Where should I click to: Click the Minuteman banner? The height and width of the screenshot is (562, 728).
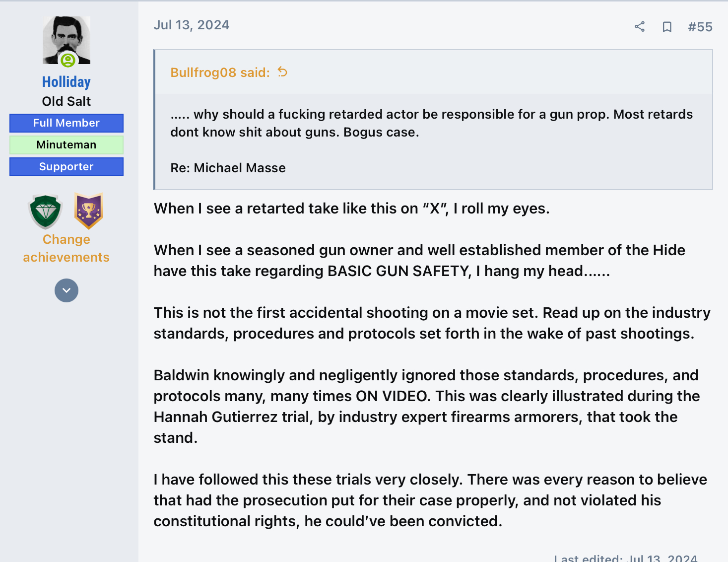pyautogui.click(x=66, y=145)
